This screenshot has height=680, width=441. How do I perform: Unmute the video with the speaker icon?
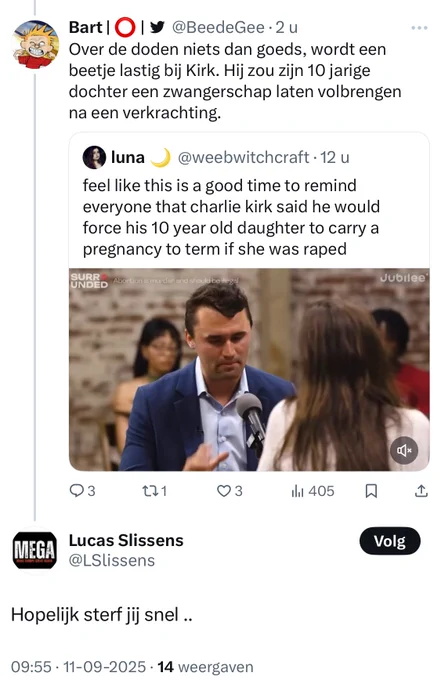404,451
